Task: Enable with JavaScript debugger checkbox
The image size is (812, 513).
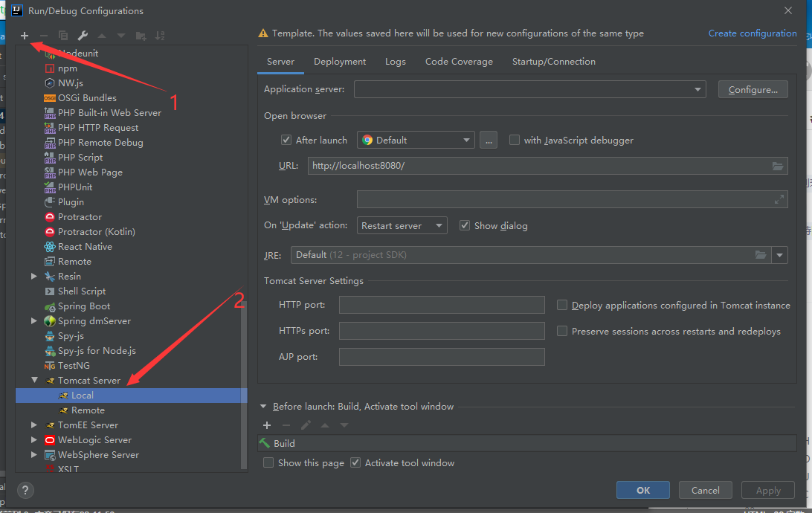Action: tap(515, 141)
